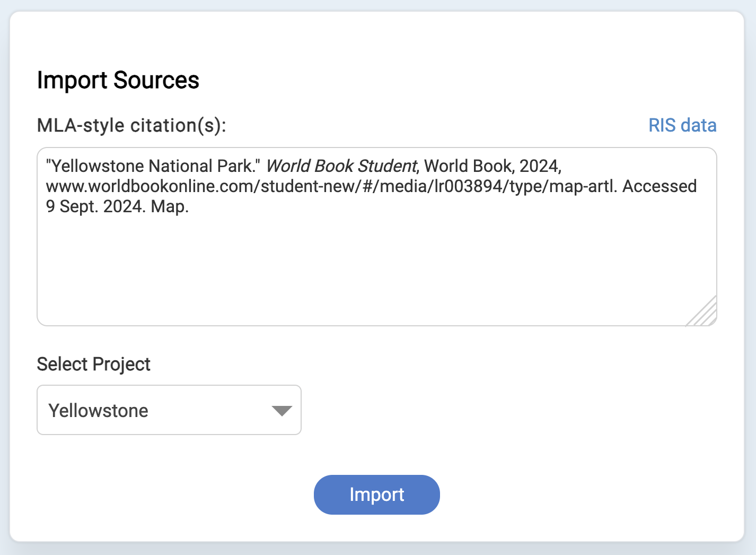756x555 pixels.
Task: Place cursor in italic "World Book Student"
Action: click(x=341, y=166)
